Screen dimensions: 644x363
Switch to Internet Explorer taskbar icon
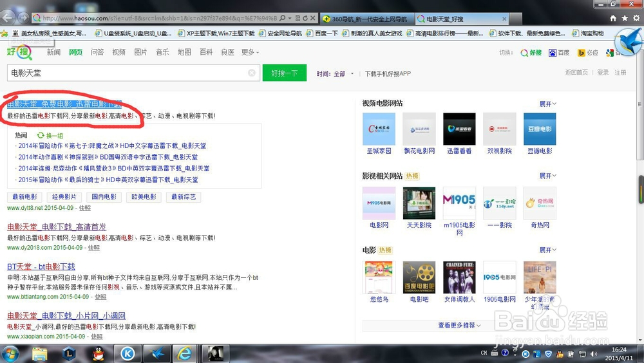[184, 354]
